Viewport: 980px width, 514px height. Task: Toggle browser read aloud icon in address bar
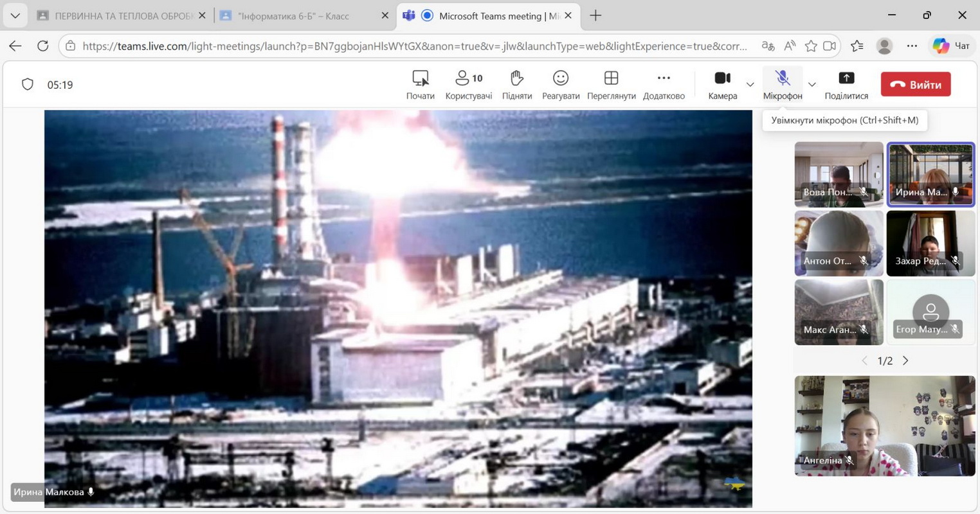click(x=790, y=46)
